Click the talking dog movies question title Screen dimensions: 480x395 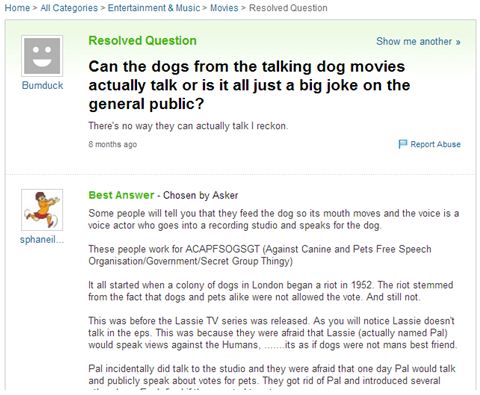(x=249, y=85)
